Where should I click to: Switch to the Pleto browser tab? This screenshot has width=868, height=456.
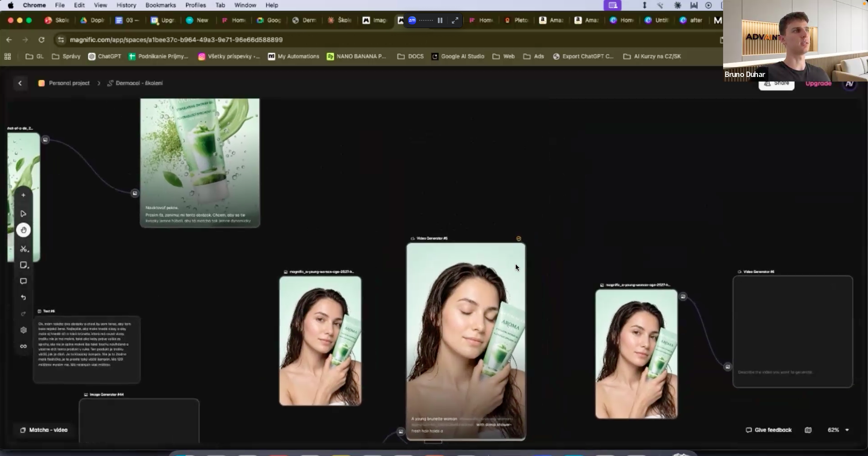[516, 20]
